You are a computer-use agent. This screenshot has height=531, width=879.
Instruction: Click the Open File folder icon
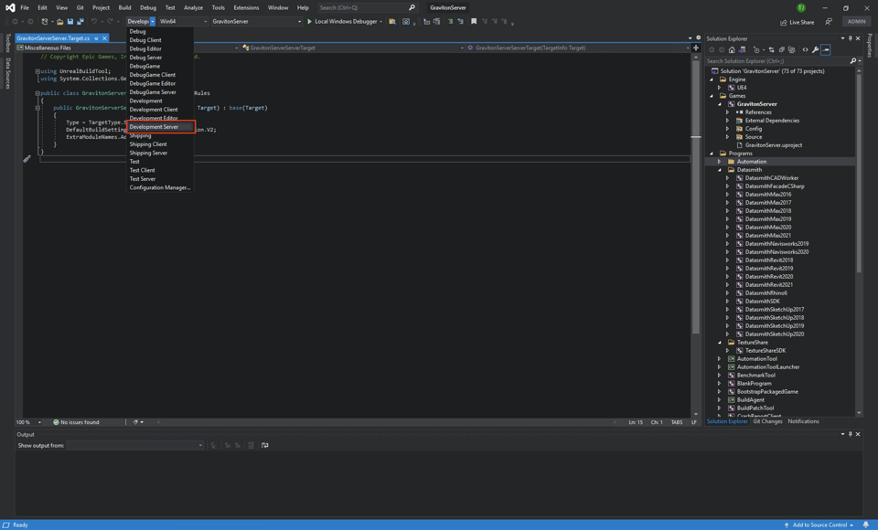pos(60,21)
